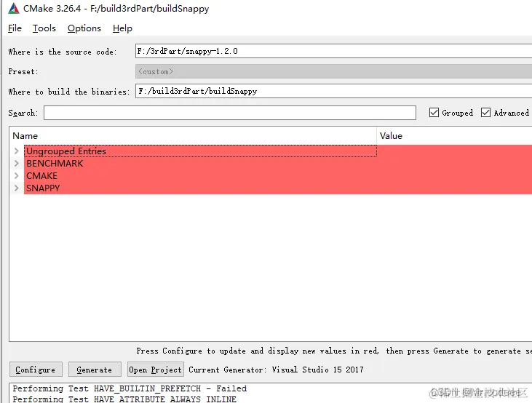Click the source code path field
The height and width of the screenshot is (403, 532).
[x=333, y=51]
